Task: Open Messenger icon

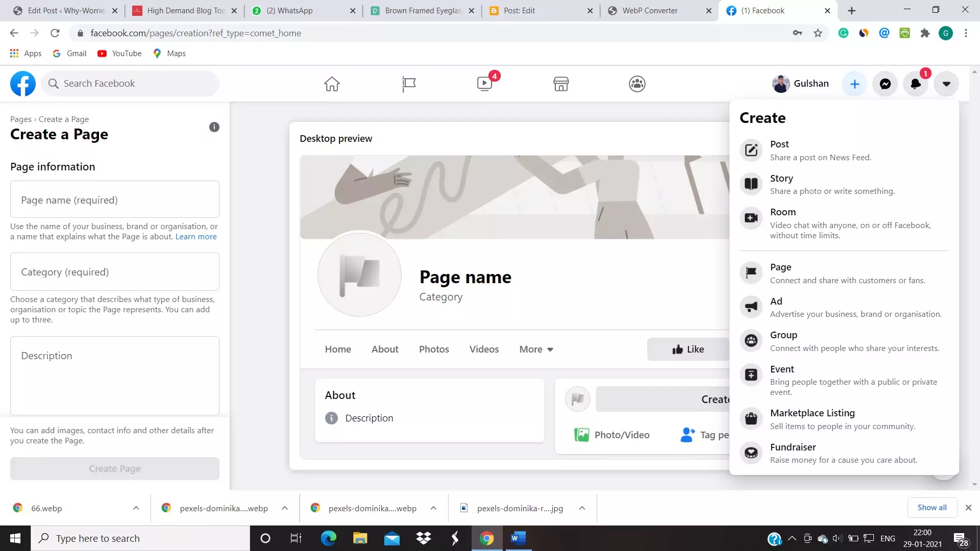Action: point(886,84)
